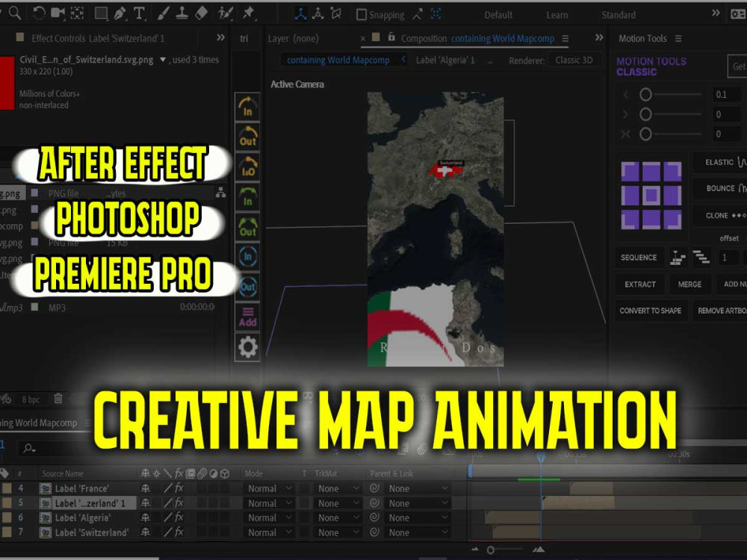Switch to Standard workspace
The height and width of the screenshot is (560, 747).
point(619,15)
